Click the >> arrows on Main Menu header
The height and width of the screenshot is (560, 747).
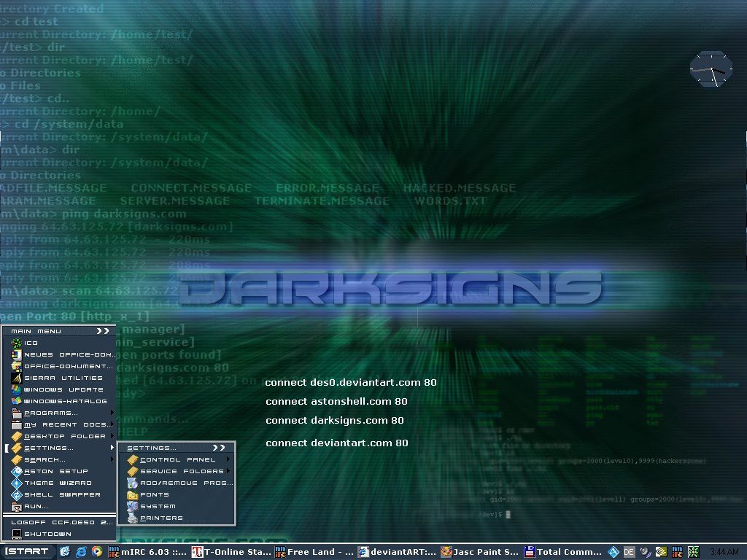tap(102, 331)
